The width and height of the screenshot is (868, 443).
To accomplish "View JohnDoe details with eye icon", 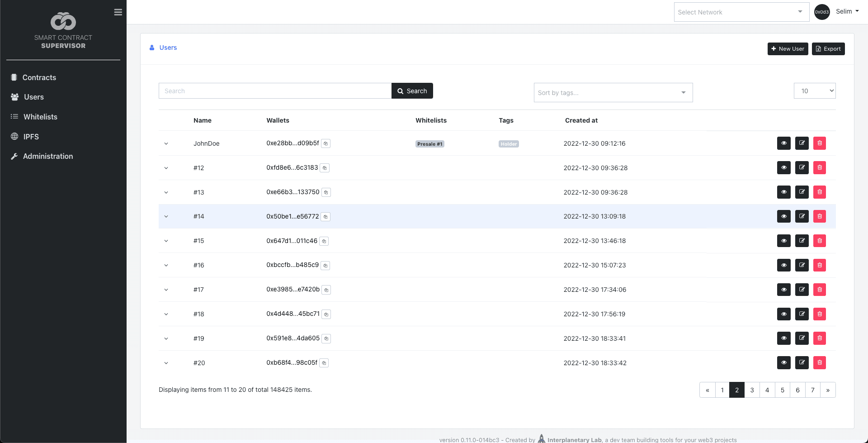I will 783,143.
